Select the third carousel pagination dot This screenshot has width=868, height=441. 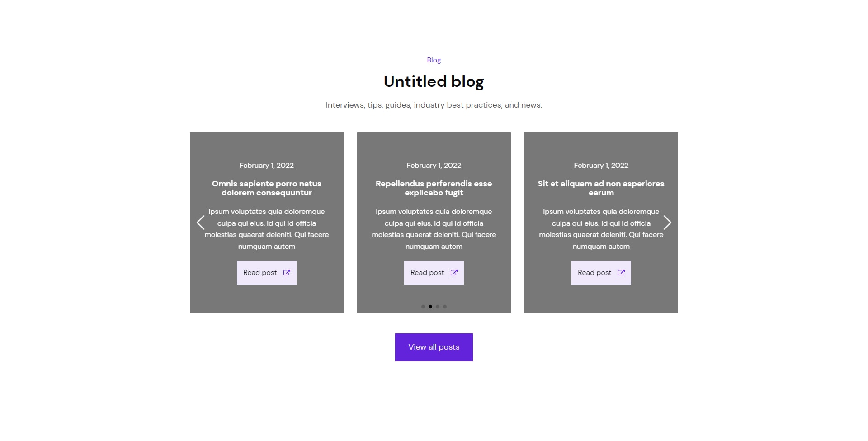[438, 307]
